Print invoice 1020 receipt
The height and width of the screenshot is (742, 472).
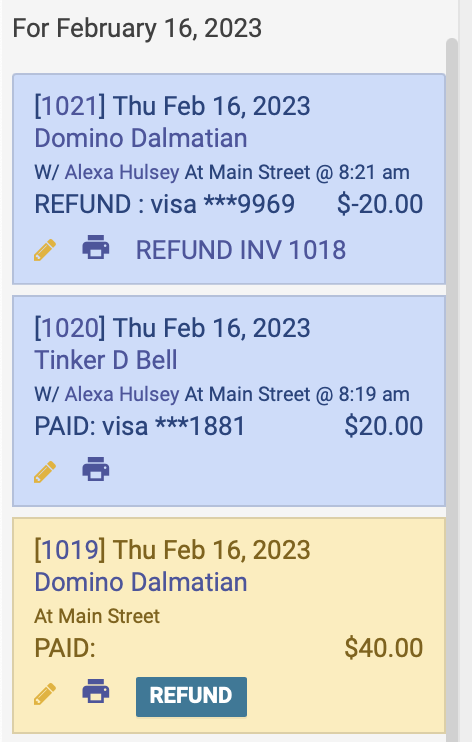(x=96, y=469)
